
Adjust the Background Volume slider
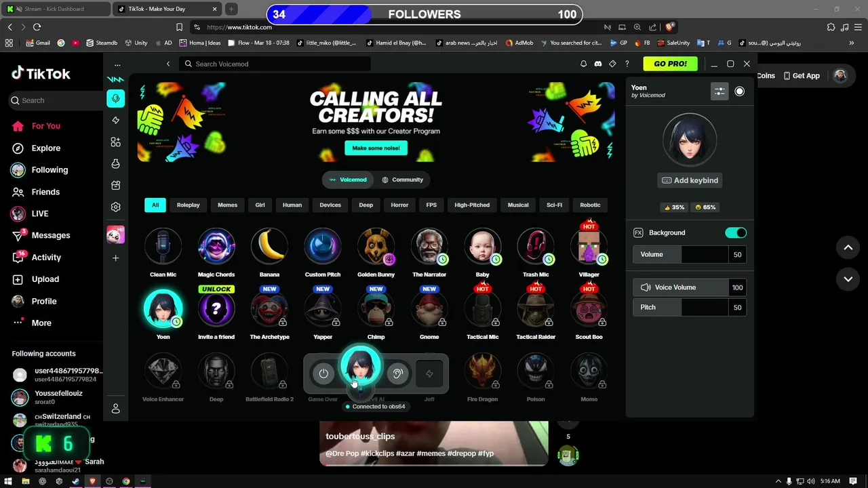(x=690, y=254)
